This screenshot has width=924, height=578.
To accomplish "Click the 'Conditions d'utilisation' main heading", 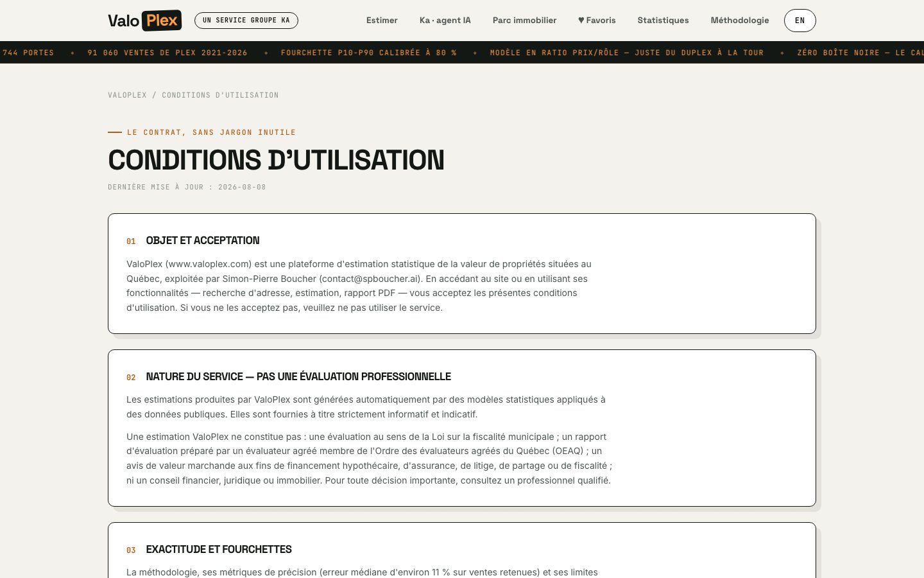I will pyautogui.click(x=276, y=160).
